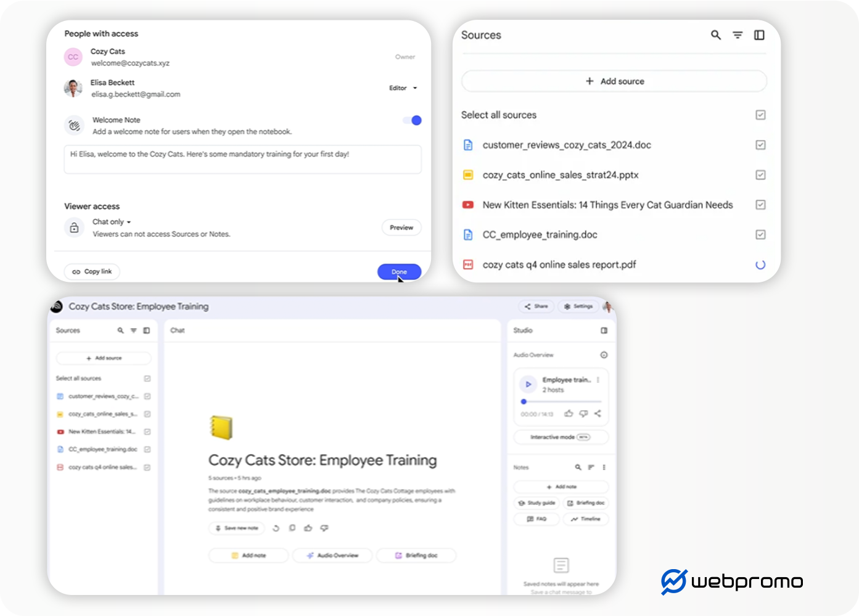Open the Chat only viewer access dropdown
This screenshot has width=859, height=616.
pos(112,222)
